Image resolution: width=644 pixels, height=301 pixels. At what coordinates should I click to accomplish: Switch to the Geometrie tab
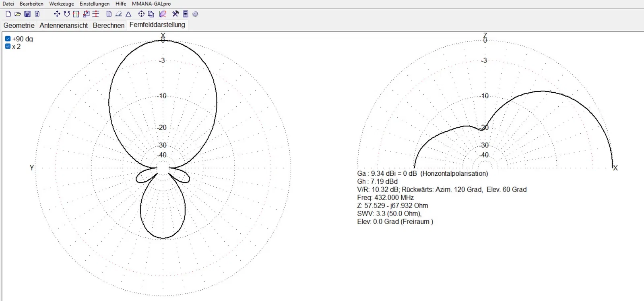coord(19,25)
